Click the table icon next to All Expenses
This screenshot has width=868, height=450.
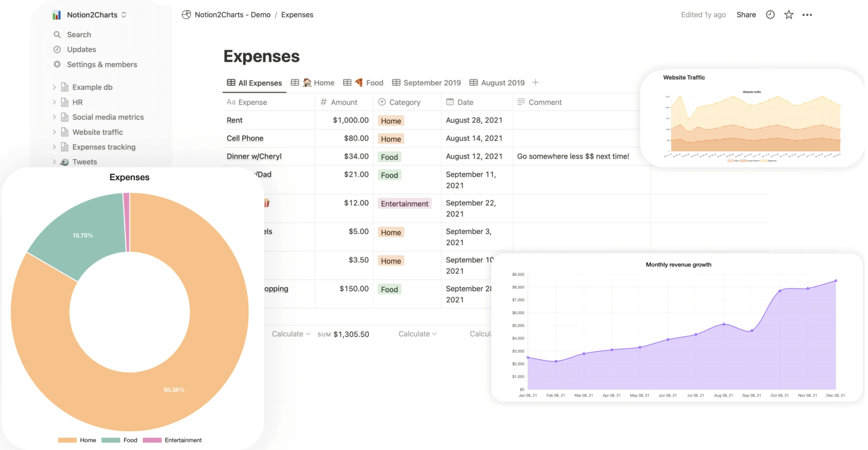[x=231, y=83]
